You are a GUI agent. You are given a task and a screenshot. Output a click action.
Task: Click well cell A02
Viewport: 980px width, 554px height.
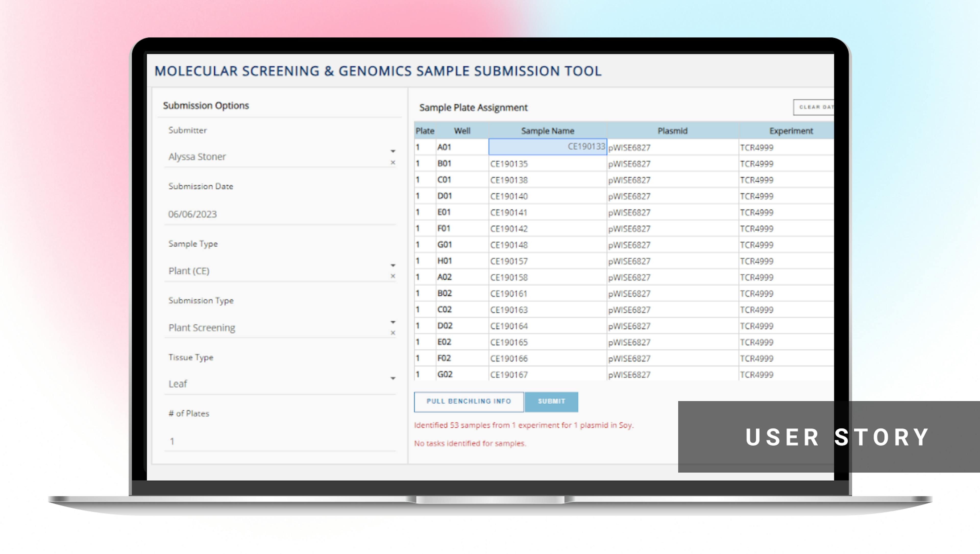pyautogui.click(x=462, y=277)
